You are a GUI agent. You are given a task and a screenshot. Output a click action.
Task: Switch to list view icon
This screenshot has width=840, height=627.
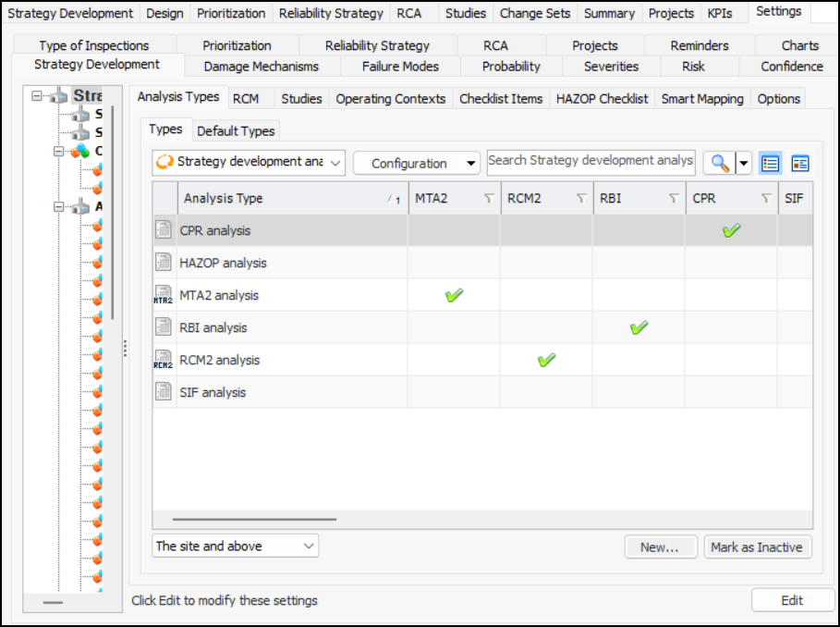click(x=770, y=164)
